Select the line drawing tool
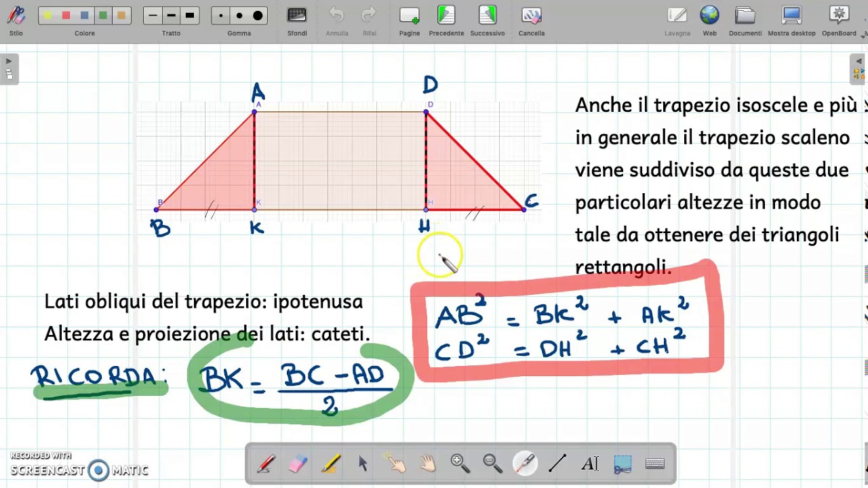This screenshot has height=488, width=868. (557, 464)
